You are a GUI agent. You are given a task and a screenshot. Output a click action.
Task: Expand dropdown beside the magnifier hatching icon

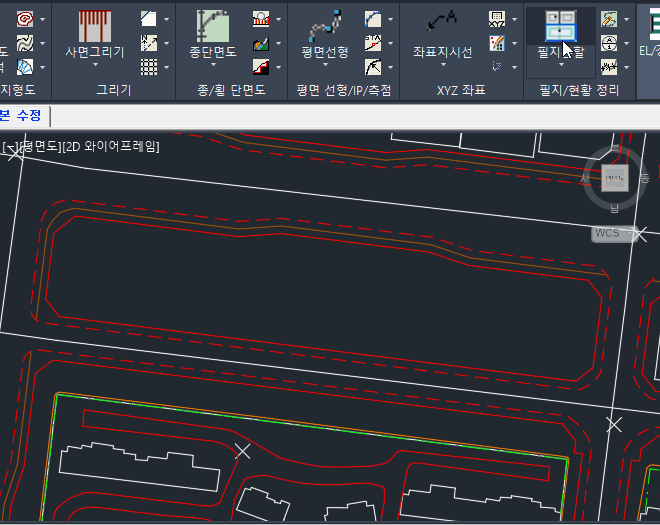[x=279, y=19]
